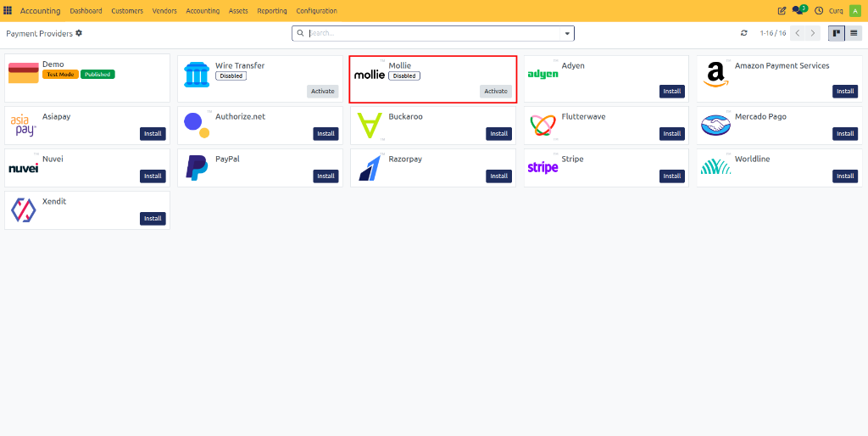Open the Reporting menu
This screenshot has height=436, width=868.
272,10
